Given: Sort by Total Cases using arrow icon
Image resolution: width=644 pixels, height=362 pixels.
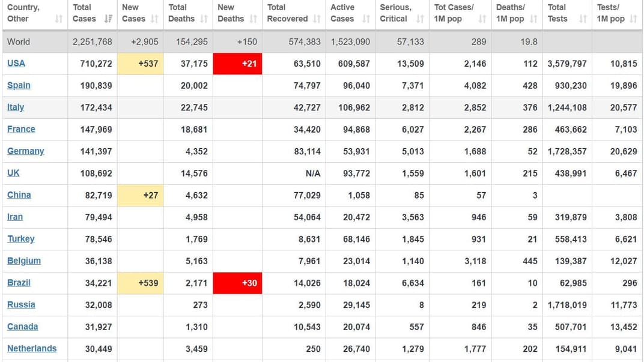Looking at the screenshot, I should (x=108, y=19).
